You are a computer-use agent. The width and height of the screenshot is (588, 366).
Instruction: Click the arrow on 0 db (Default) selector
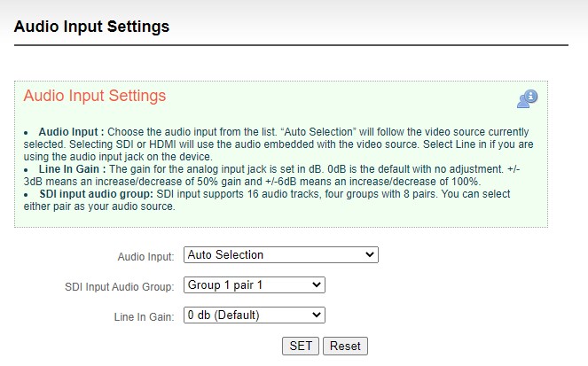(316, 315)
